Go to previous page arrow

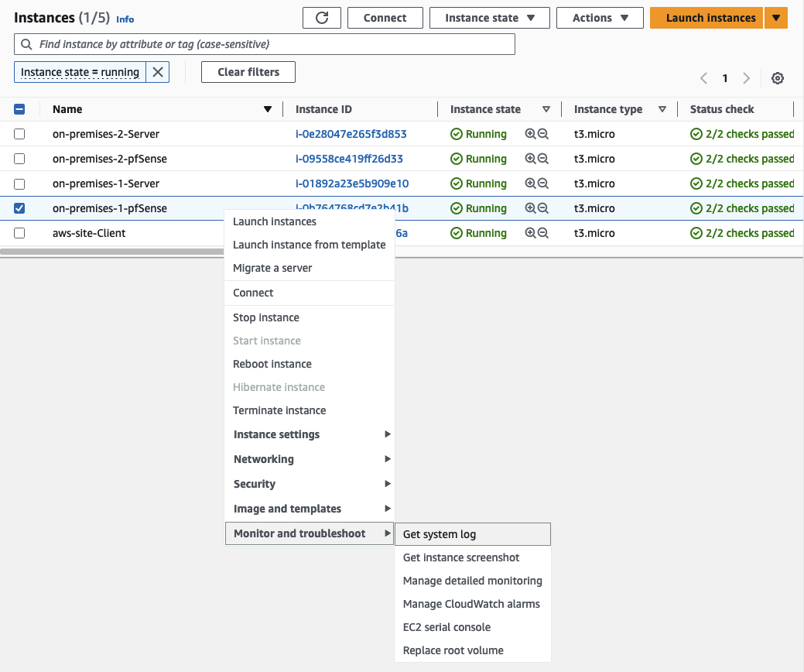[x=703, y=78]
